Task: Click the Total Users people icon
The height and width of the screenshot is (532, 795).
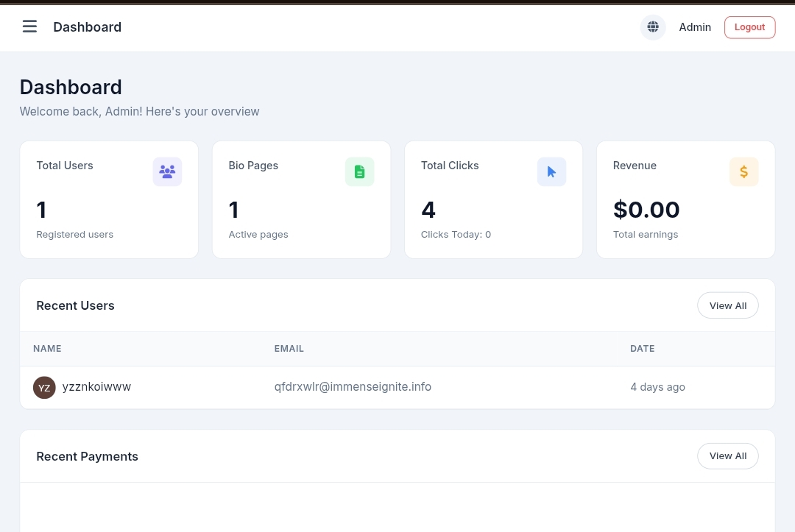Action: pos(167,171)
